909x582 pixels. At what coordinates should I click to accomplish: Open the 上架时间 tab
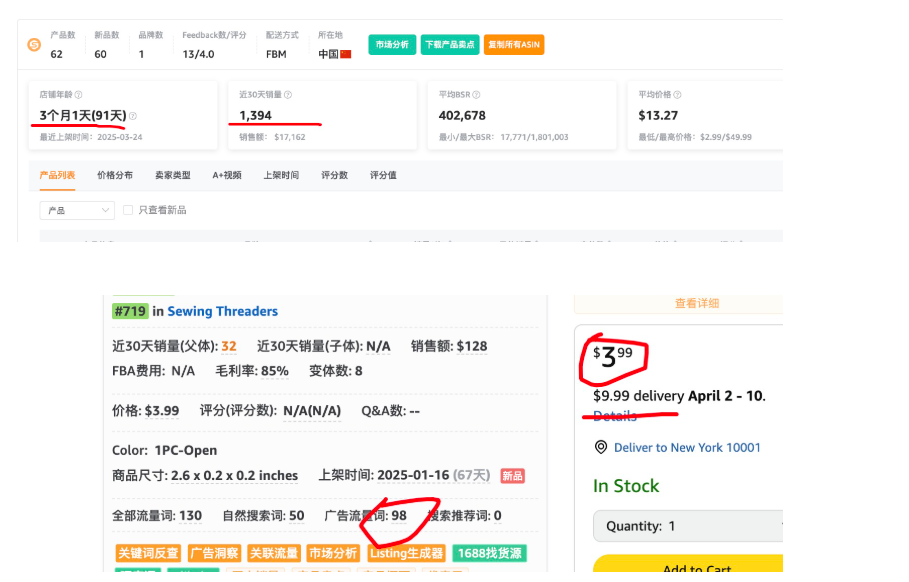tap(281, 175)
